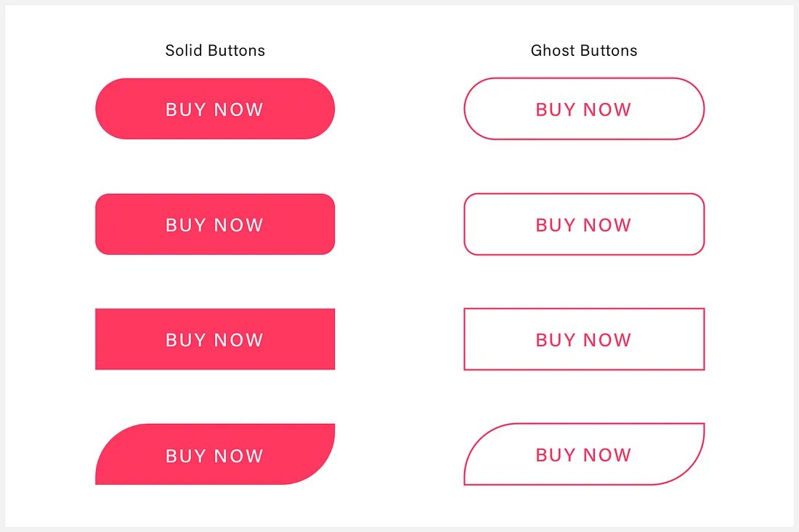This screenshot has width=799, height=532.
Task: Select the Ghost Buttons heading text
Action: (584, 50)
